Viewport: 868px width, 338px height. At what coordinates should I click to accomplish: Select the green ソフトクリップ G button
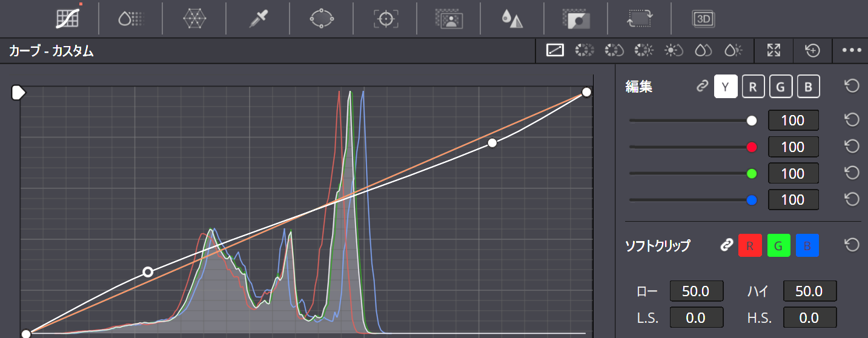click(778, 245)
